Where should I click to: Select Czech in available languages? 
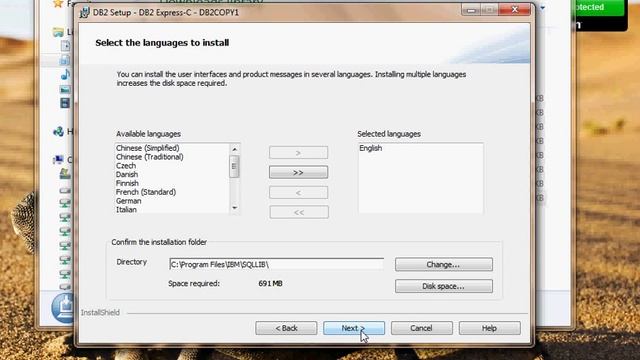point(126,166)
